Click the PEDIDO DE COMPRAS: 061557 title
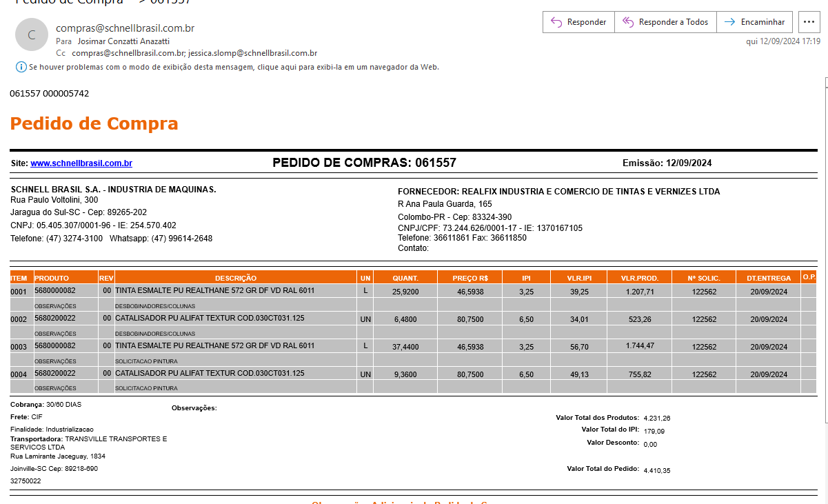Viewport: 828px width, 504px height. 364,163
